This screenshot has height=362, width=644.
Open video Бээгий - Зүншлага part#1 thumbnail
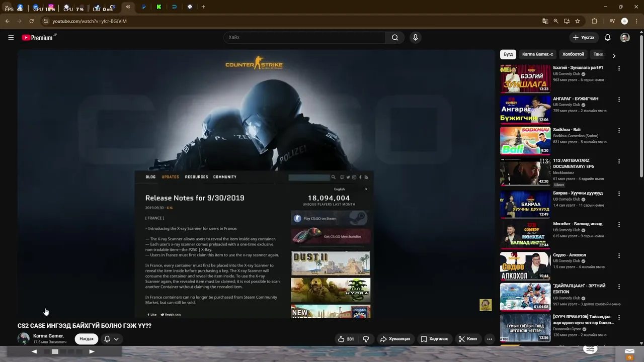pos(525,78)
